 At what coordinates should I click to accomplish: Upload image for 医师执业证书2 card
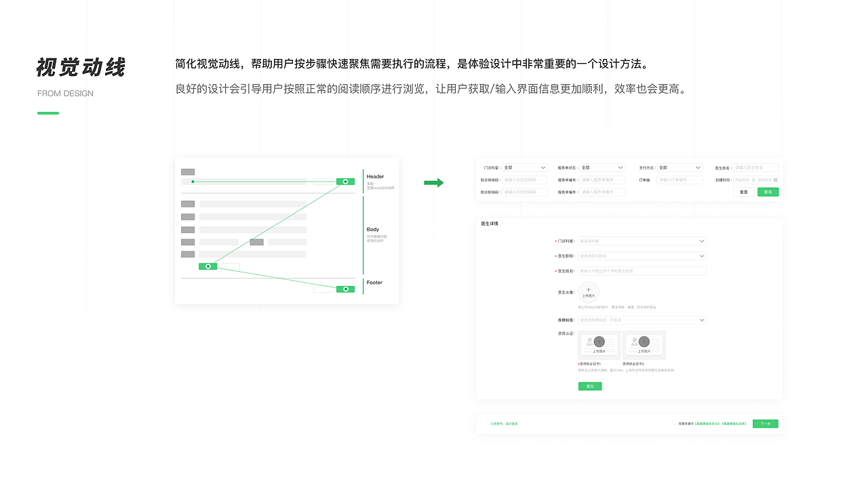point(644,345)
